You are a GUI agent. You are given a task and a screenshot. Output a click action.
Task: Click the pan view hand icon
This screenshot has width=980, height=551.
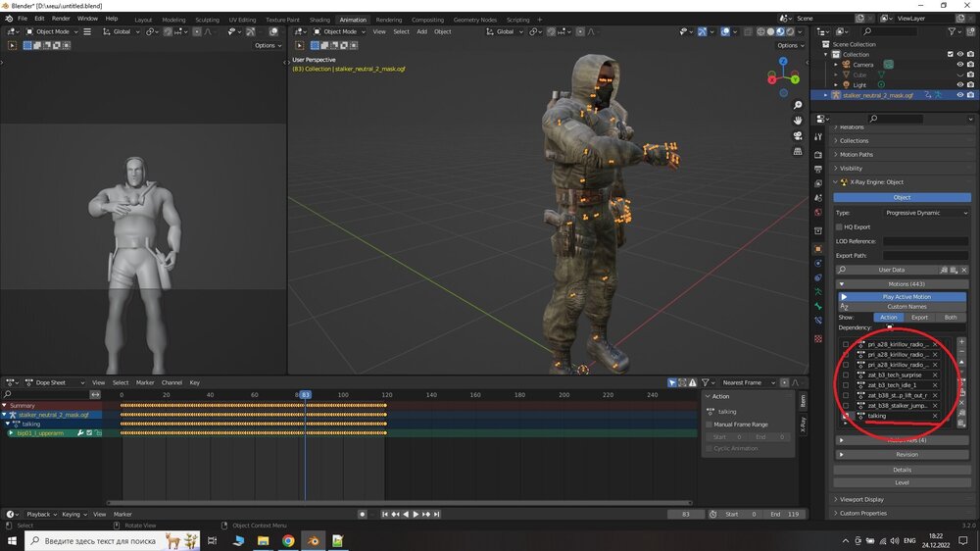(796, 120)
